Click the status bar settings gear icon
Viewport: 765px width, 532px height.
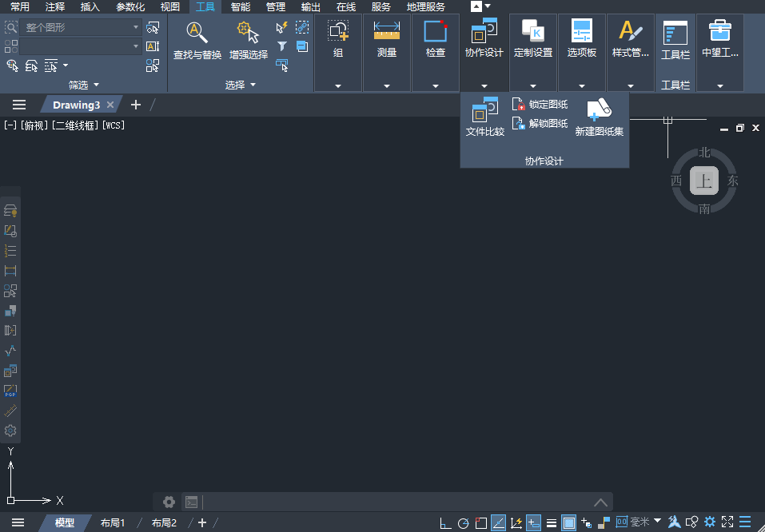[x=709, y=522]
